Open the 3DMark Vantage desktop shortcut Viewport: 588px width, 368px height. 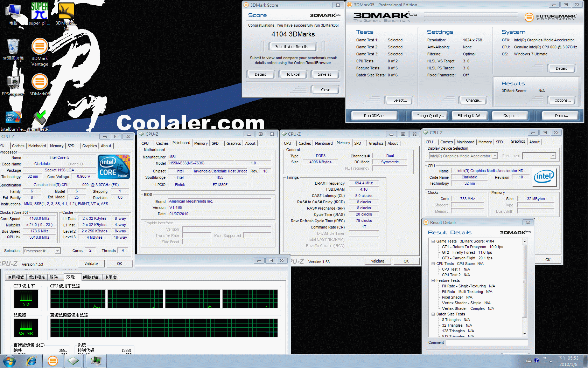(40, 52)
